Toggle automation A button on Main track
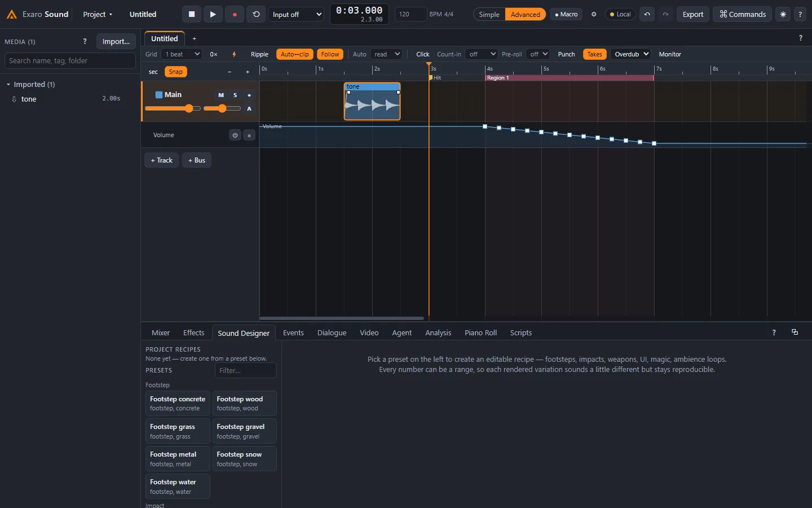Screen dimensions: 812x508 coord(249,108)
